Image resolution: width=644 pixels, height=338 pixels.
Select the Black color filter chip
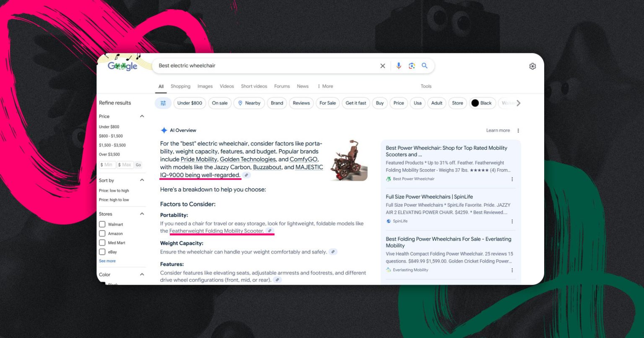(x=482, y=103)
